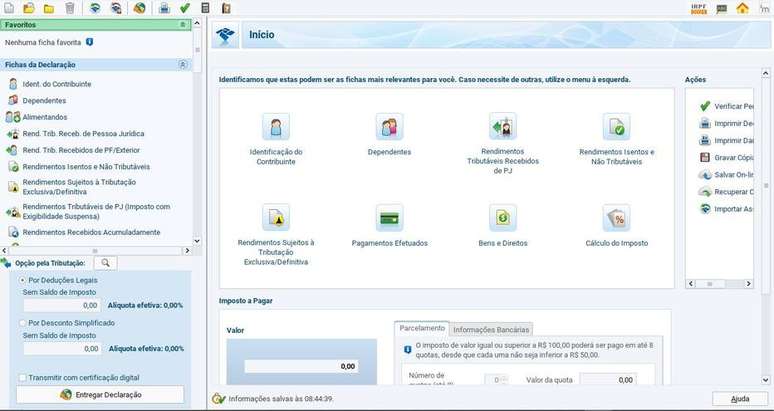Open Bens e Direitos icon

[503, 218]
